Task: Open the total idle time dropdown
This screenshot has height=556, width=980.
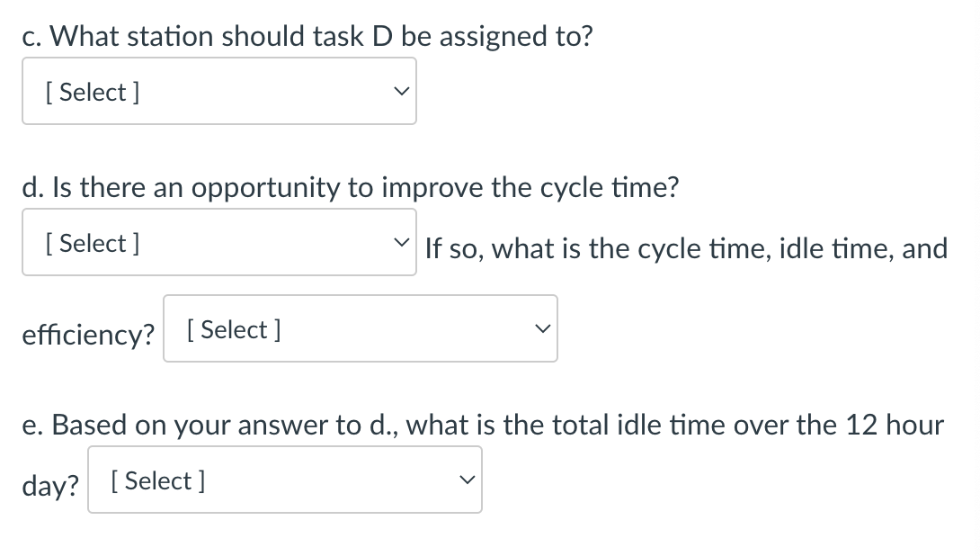Action: point(284,480)
